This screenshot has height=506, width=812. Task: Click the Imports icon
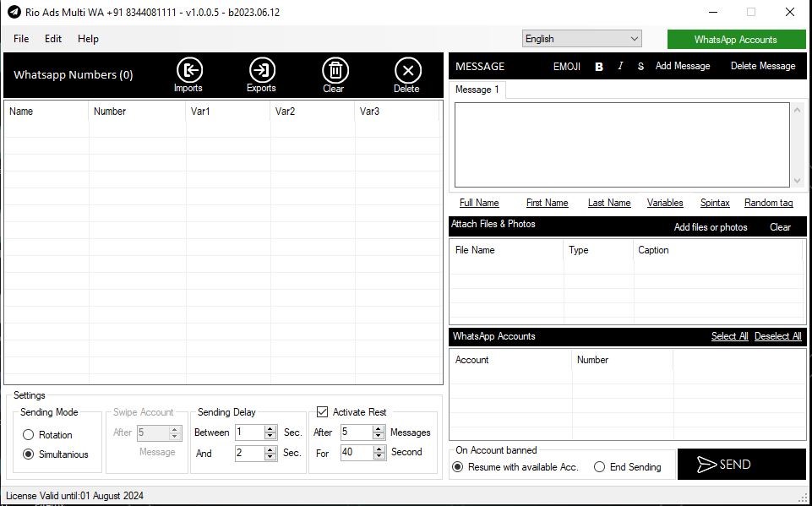[188, 71]
